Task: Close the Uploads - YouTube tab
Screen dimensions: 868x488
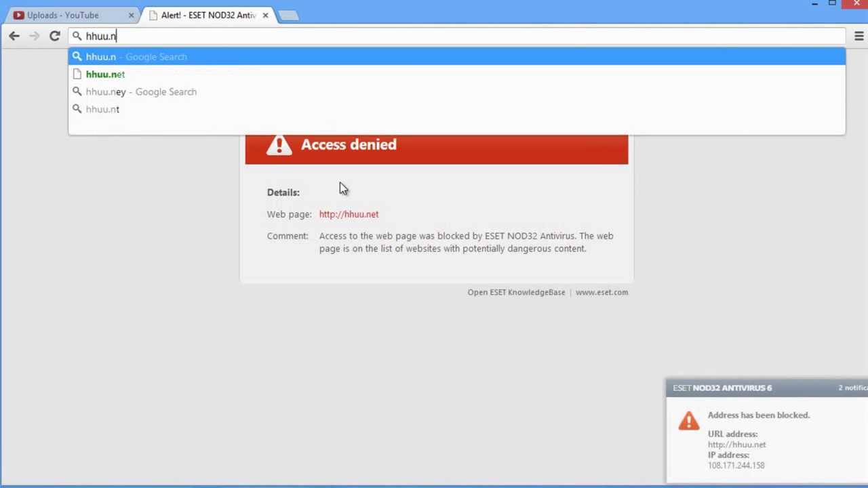Action: [x=132, y=15]
